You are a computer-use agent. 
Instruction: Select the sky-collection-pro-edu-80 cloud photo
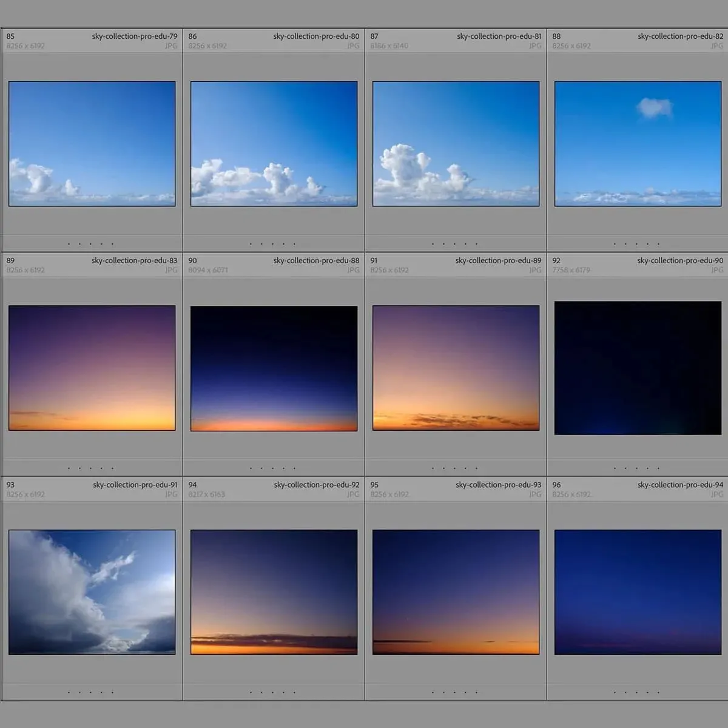274,144
